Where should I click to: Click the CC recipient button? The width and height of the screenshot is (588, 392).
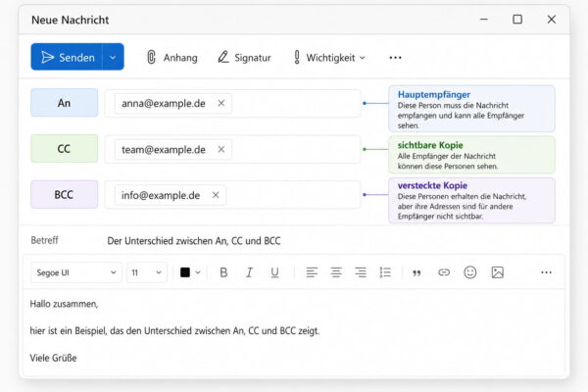[64, 149]
